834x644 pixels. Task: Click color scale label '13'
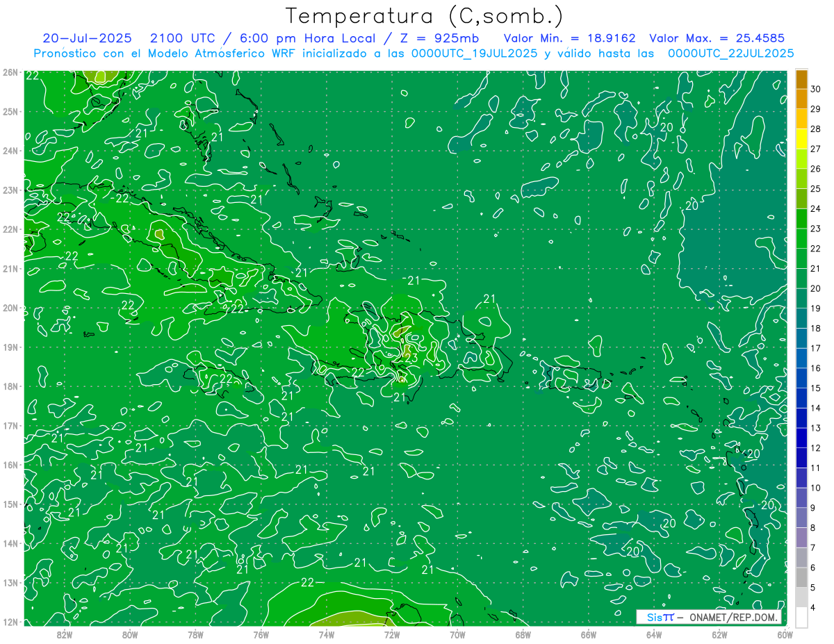[x=816, y=428]
